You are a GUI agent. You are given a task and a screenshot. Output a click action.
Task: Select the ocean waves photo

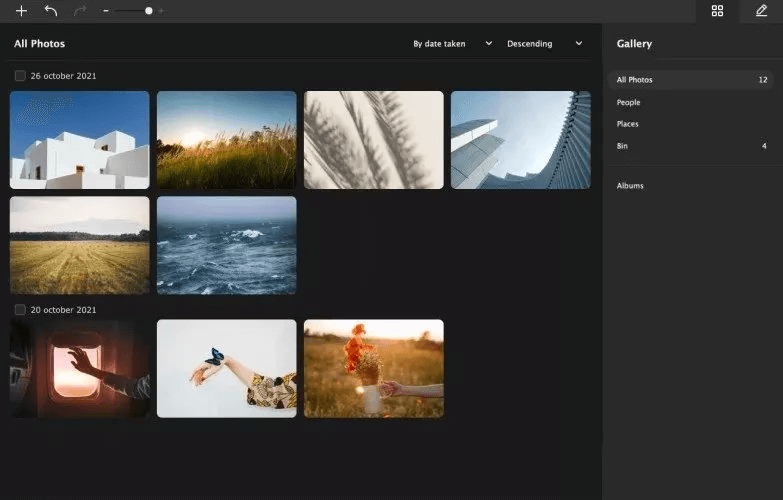(227, 245)
